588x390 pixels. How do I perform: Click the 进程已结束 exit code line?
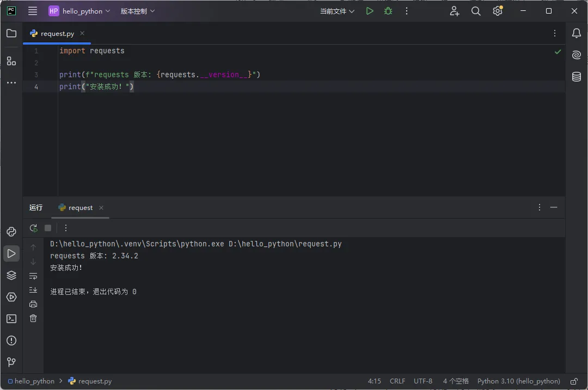tap(94, 292)
